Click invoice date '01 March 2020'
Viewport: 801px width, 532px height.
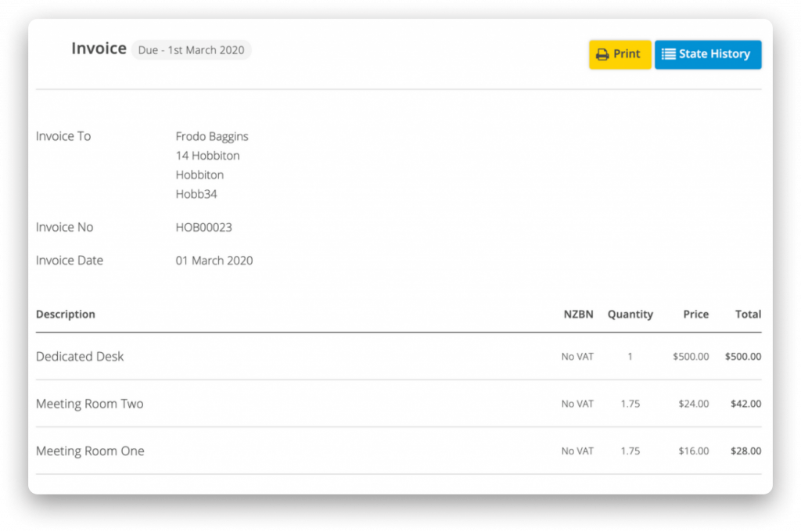tap(214, 261)
